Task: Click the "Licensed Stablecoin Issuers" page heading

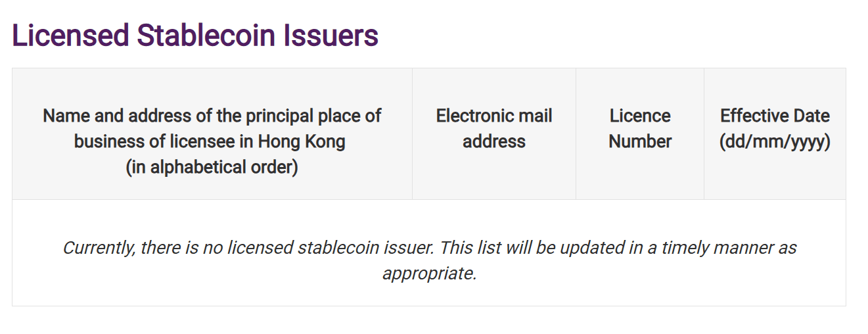Action: (x=195, y=36)
